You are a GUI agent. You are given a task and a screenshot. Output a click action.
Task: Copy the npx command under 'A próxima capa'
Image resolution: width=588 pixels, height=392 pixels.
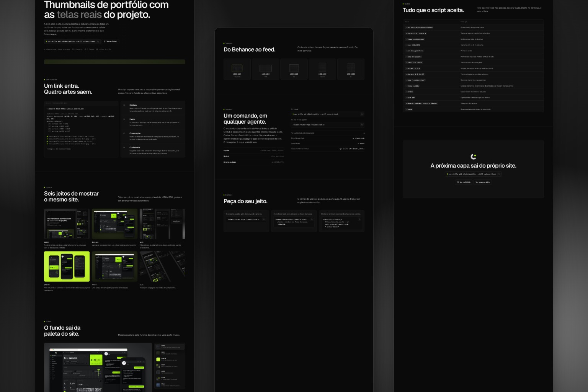(x=499, y=174)
